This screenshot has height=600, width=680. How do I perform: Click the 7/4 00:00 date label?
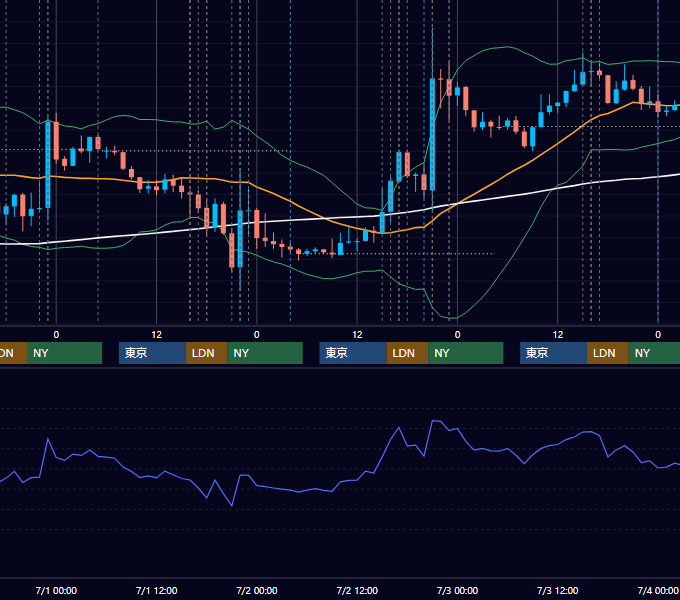pyautogui.click(x=658, y=590)
